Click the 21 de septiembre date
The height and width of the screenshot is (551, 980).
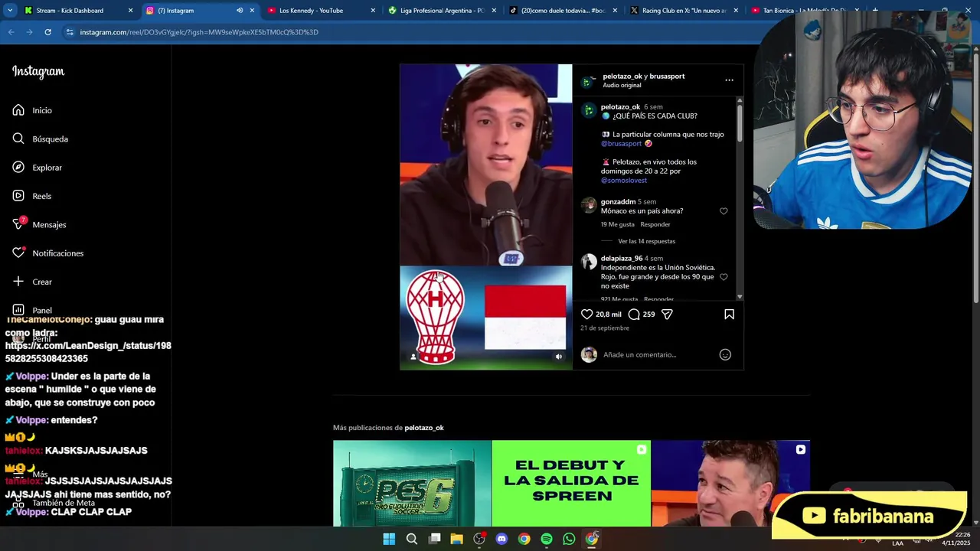click(605, 328)
